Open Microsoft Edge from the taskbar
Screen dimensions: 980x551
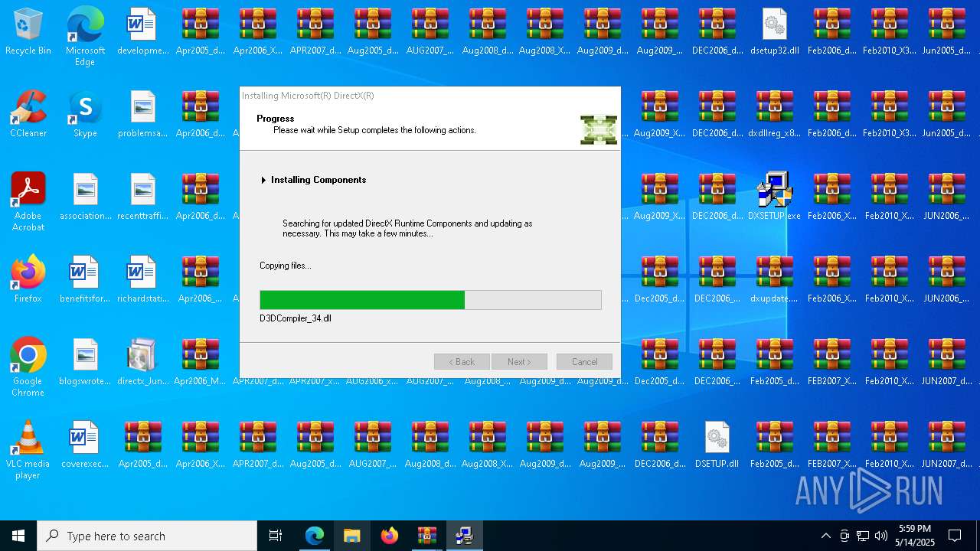pyautogui.click(x=315, y=536)
